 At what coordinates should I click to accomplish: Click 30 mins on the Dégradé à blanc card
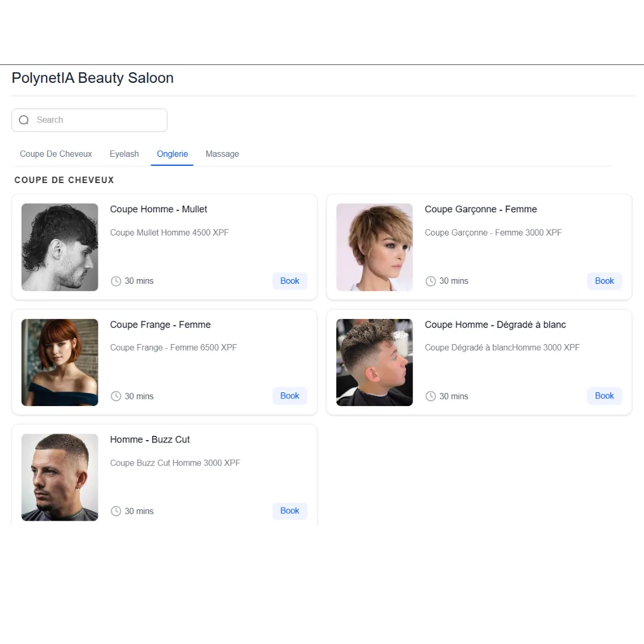tap(454, 397)
